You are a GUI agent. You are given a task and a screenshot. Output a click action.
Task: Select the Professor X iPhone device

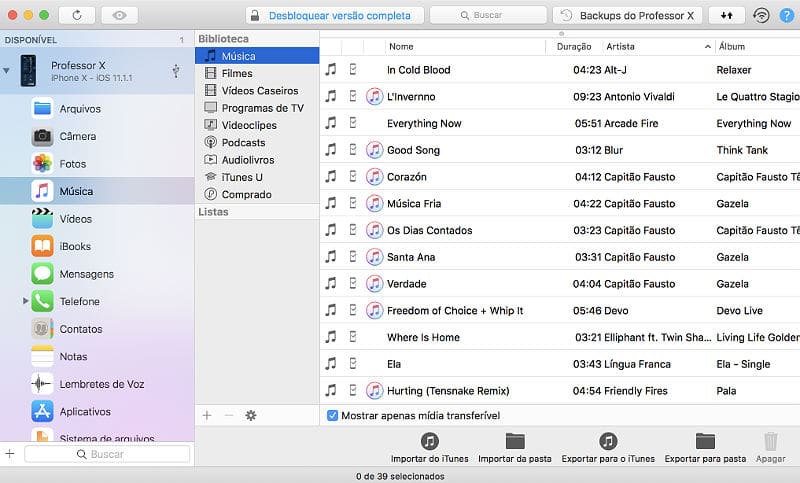(x=97, y=70)
